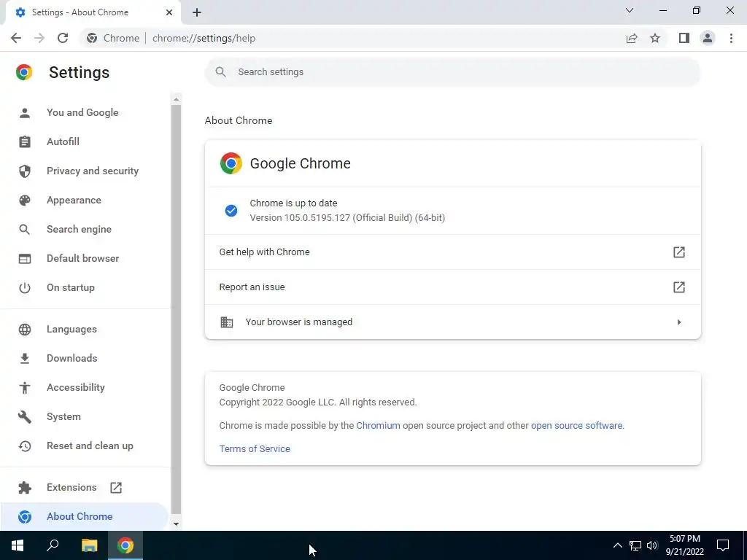Click the Chrome site info icon in address bar
Image resolution: width=747 pixels, height=560 pixels.
click(92, 38)
